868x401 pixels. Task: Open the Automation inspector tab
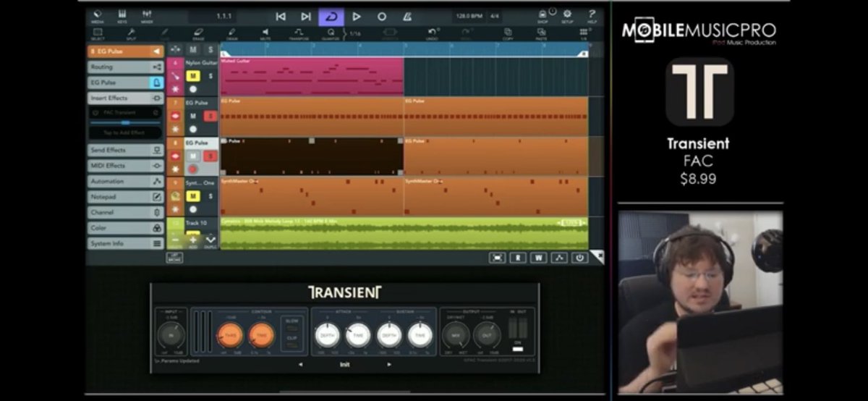(x=126, y=181)
